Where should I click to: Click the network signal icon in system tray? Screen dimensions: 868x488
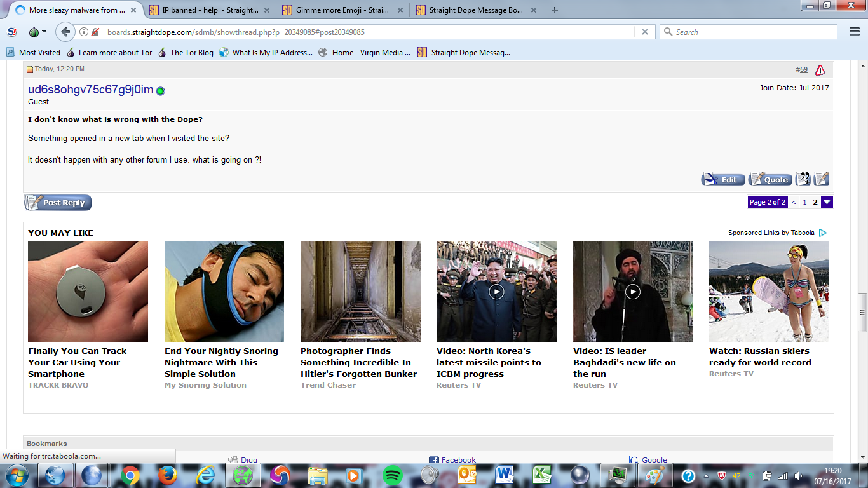pyautogui.click(x=783, y=475)
